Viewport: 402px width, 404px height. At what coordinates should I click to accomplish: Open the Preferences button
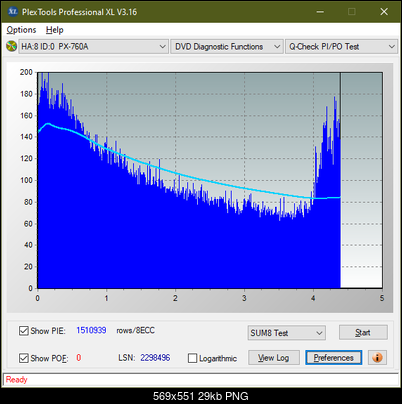tap(334, 358)
